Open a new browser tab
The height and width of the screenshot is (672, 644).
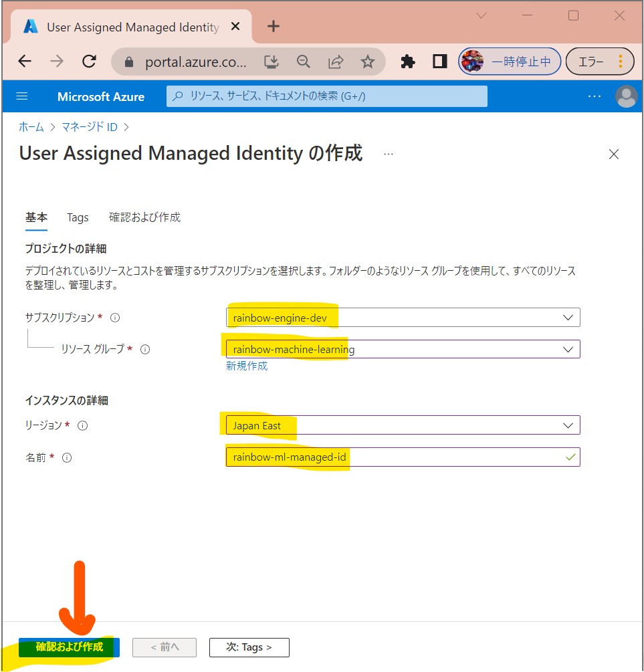273,27
